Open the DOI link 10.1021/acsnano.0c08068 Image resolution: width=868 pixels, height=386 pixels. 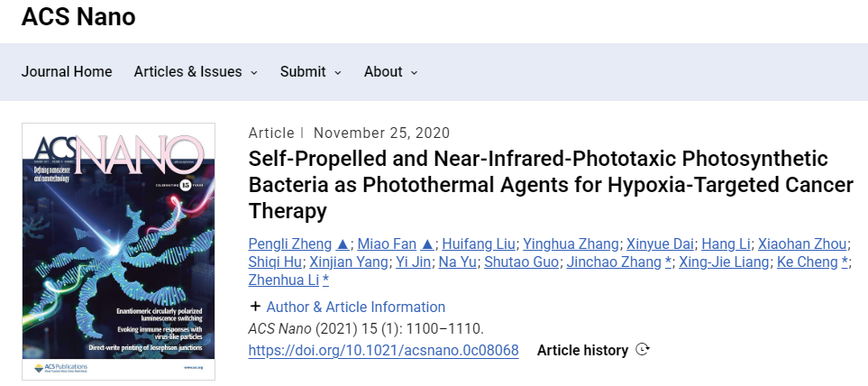coord(384,351)
